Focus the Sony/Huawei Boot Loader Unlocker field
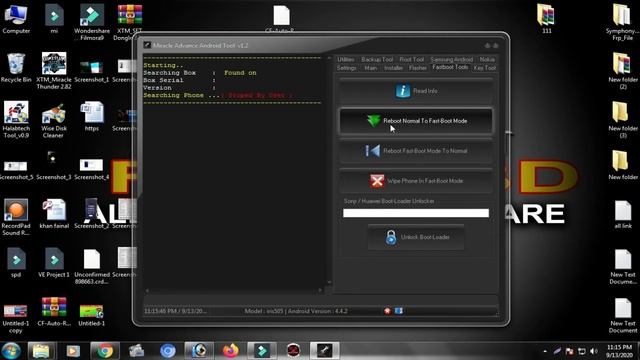Screen dimensions: 640x360 [416, 213]
